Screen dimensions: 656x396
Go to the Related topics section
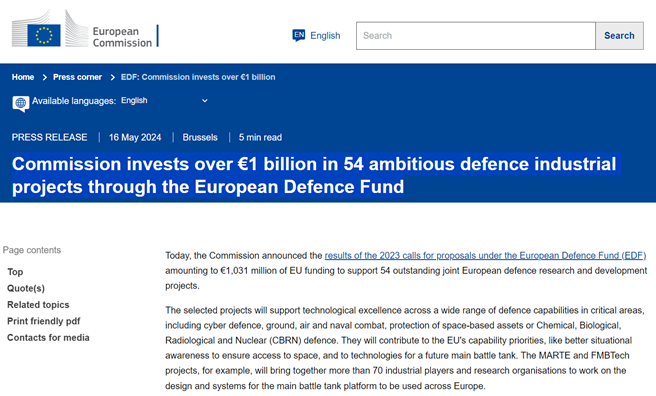(x=38, y=305)
